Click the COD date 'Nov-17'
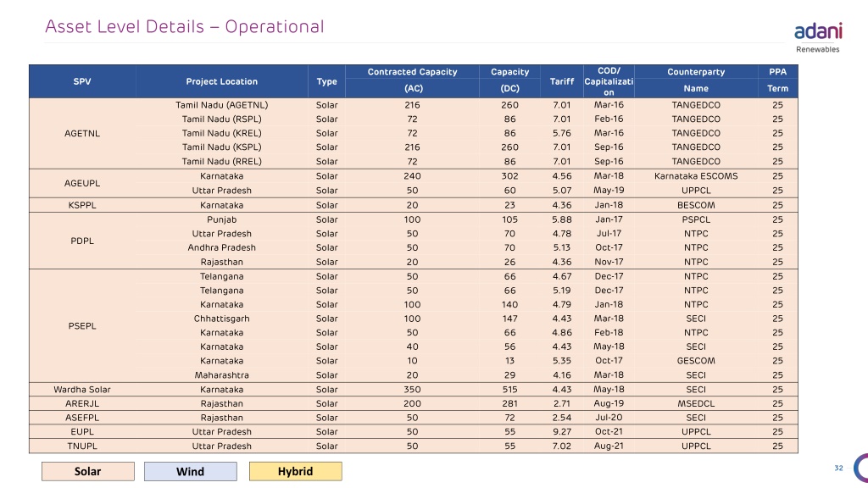Image resolution: width=868 pixels, height=488 pixels. 609,263
